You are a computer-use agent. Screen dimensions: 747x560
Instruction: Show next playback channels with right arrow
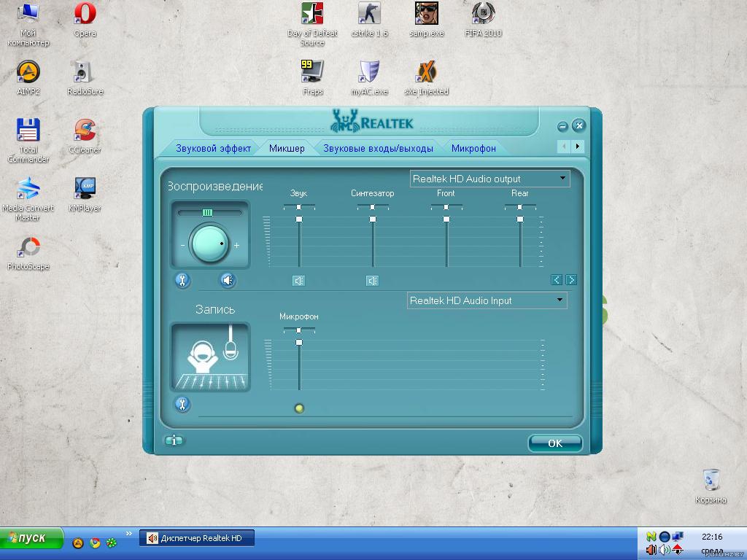571,279
